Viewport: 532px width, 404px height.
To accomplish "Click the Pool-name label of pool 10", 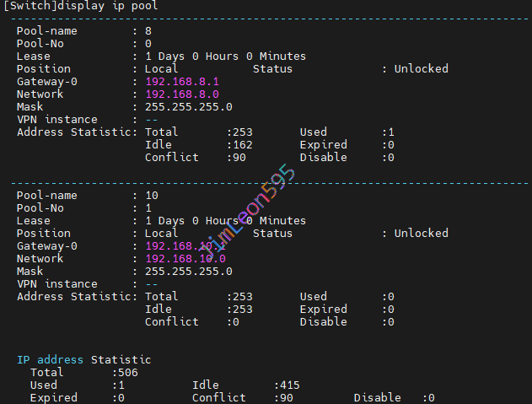I will point(47,196).
